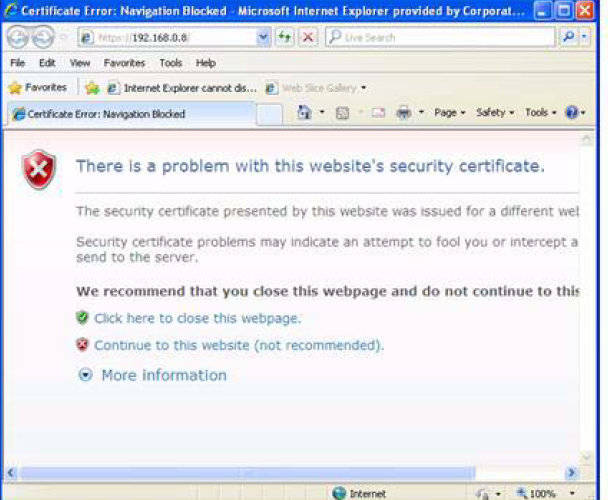Click the Live Search input box

coord(441,37)
